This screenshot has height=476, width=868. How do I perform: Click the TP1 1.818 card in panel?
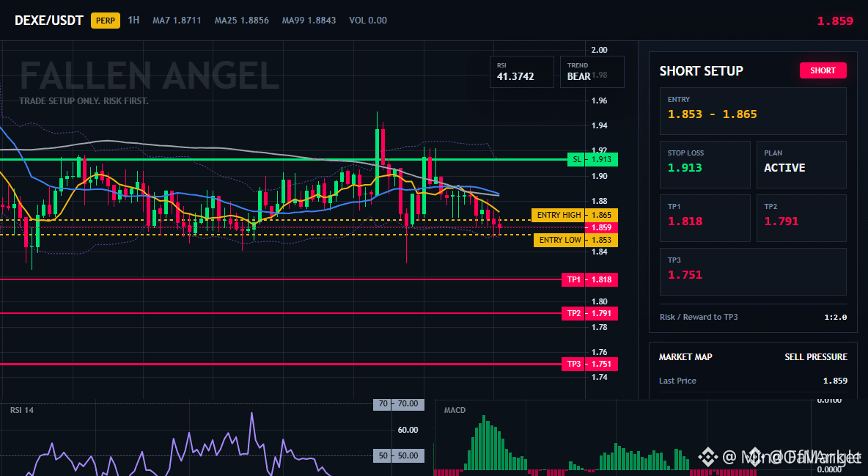pyautogui.click(x=705, y=218)
